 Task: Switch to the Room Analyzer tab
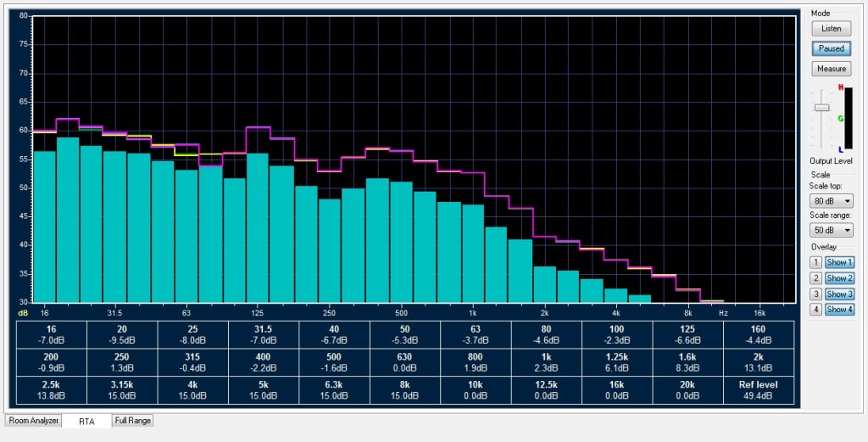pyautogui.click(x=33, y=421)
